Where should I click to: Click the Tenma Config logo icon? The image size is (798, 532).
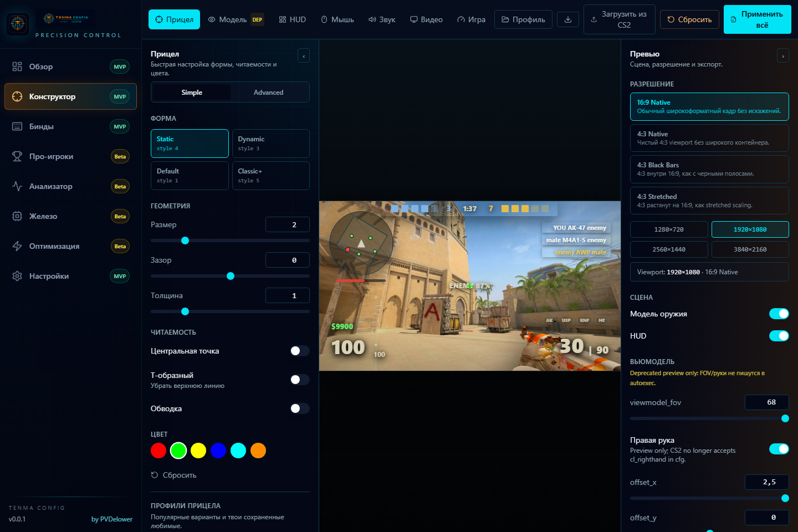coord(18,24)
